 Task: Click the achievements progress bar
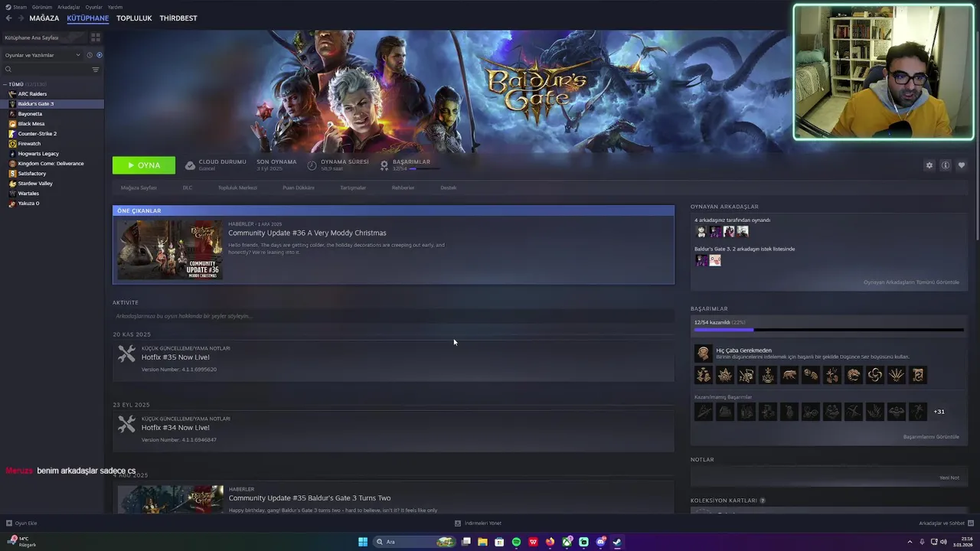tap(828, 330)
